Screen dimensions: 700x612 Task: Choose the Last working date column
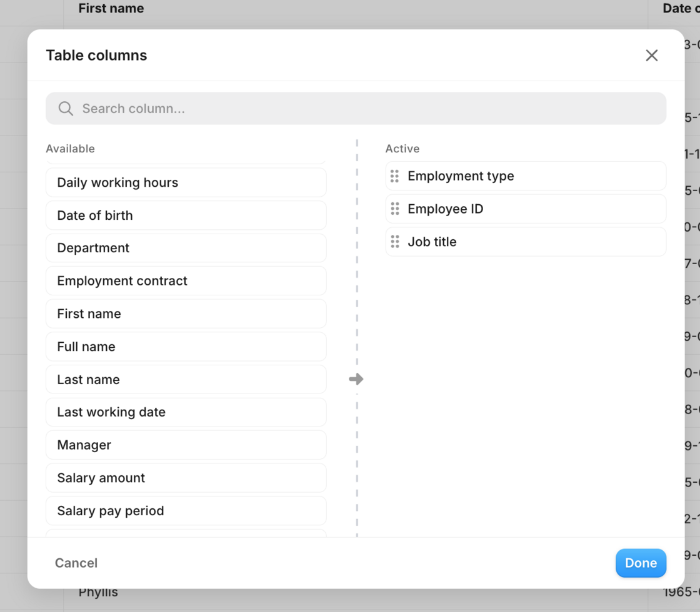[x=186, y=412]
